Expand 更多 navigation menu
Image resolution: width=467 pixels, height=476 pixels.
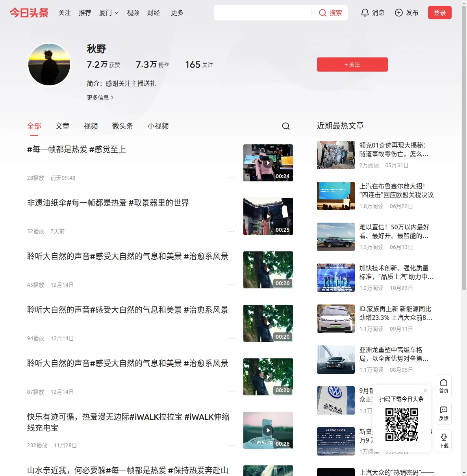(177, 13)
